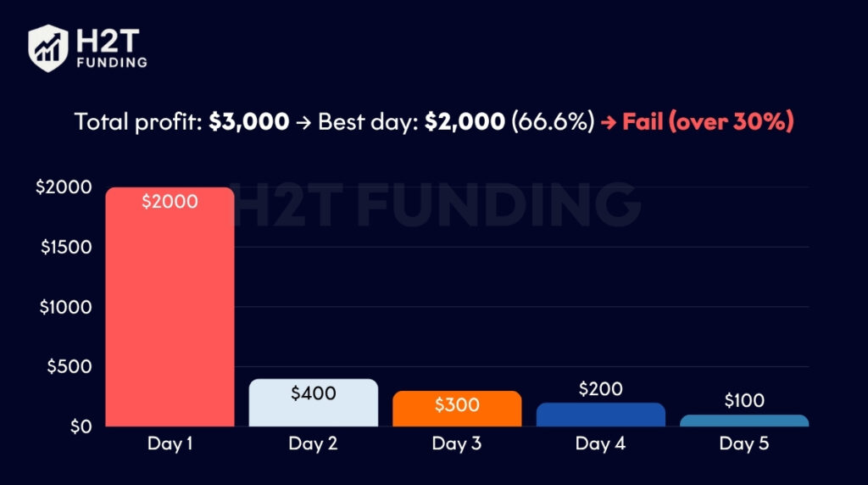Viewport: 868px width, 485px height.
Task: Click the Day 5 axis label
Action: point(744,443)
